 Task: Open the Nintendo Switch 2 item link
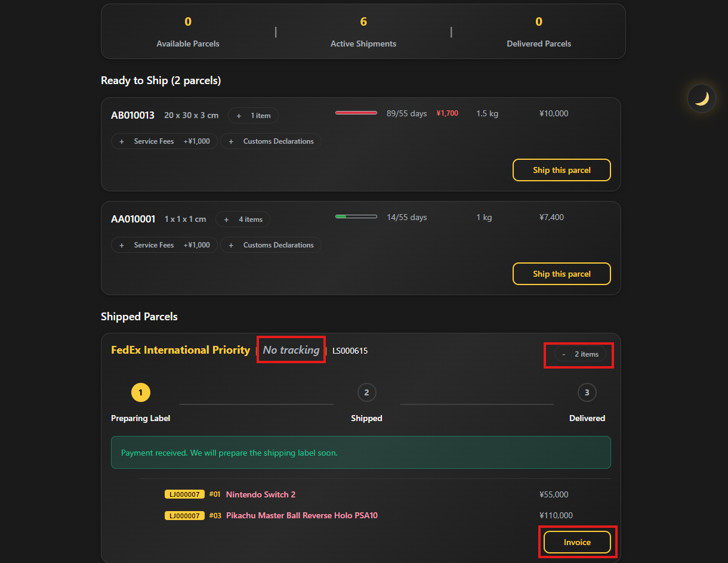(261, 494)
